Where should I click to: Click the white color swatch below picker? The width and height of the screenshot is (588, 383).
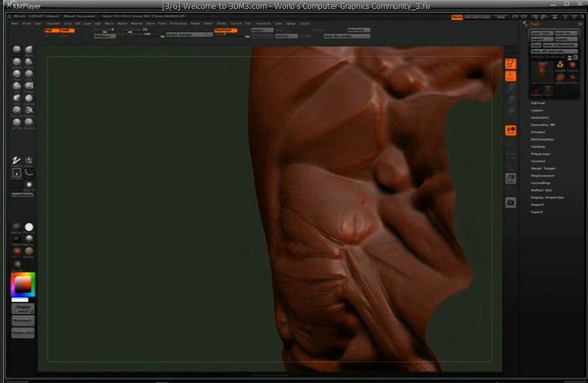click(20, 300)
